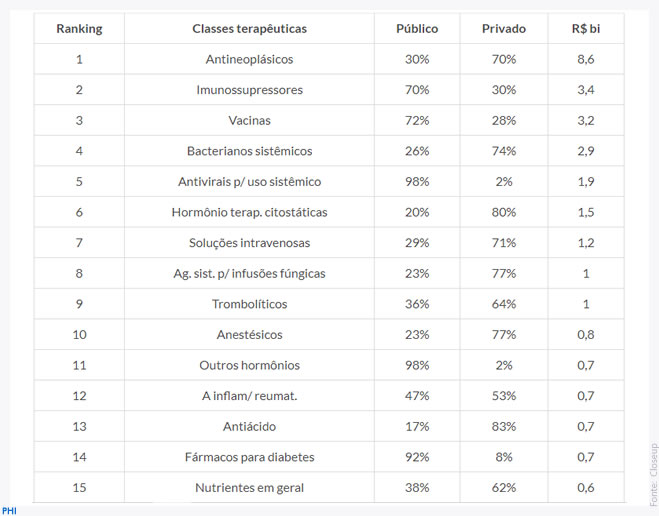
Task: Select Hormônio terap. citostáticas cell
Action: click(x=249, y=212)
